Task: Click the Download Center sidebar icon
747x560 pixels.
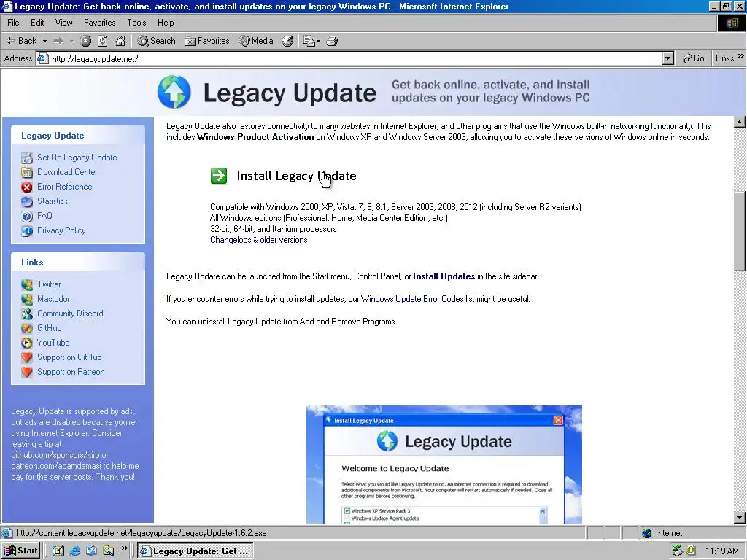Action: click(27, 172)
